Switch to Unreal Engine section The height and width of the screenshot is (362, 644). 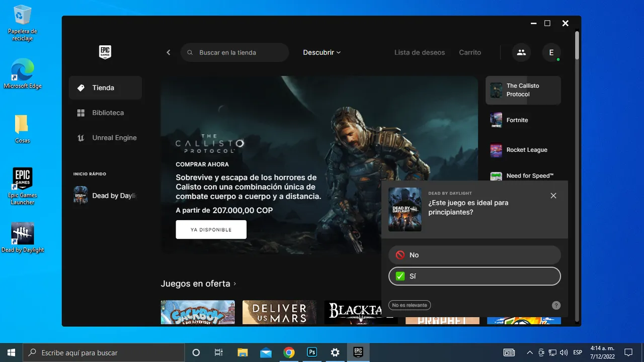105,138
